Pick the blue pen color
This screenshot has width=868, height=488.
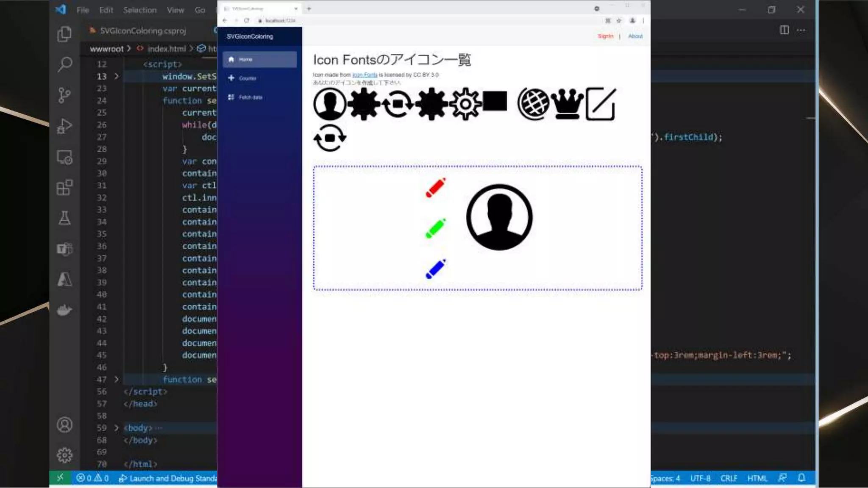pyautogui.click(x=436, y=269)
